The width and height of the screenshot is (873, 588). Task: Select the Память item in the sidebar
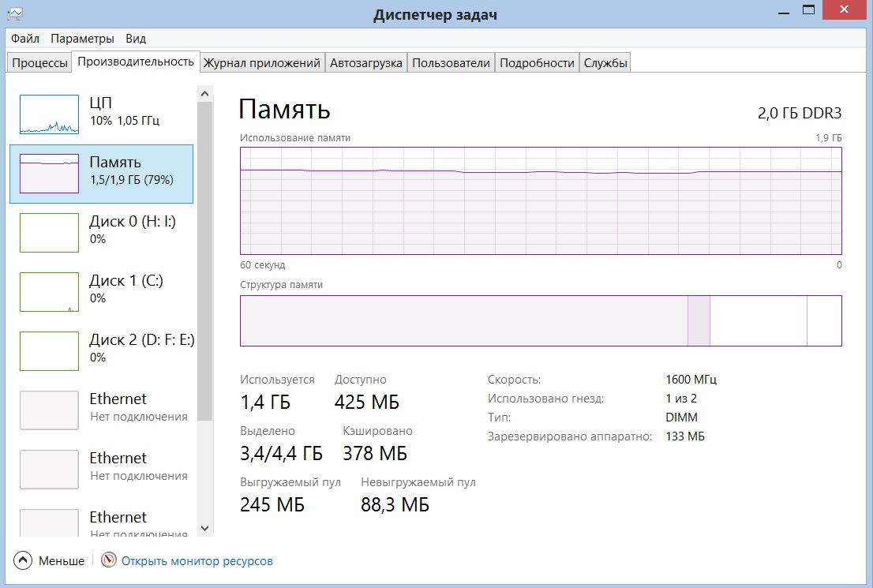[101, 174]
